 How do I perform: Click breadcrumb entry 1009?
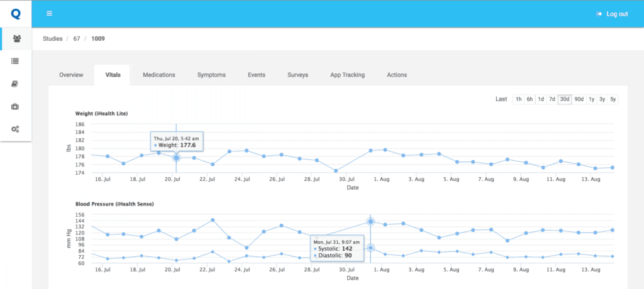[x=97, y=39]
